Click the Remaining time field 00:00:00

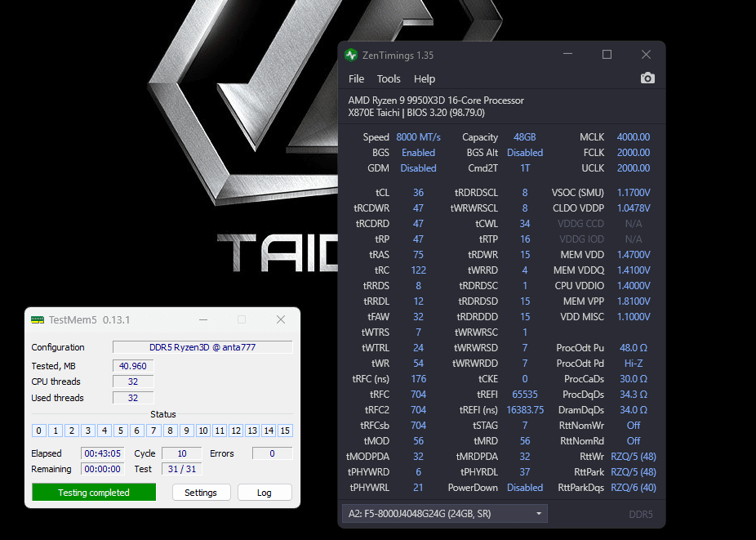tap(102, 469)
